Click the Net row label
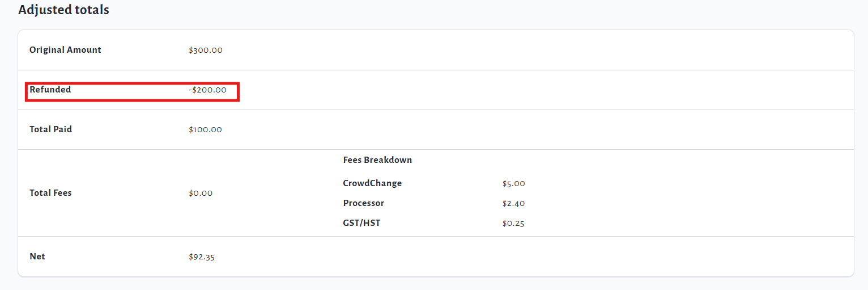This screenshot has width=868, height=290. tap(37, 257)
